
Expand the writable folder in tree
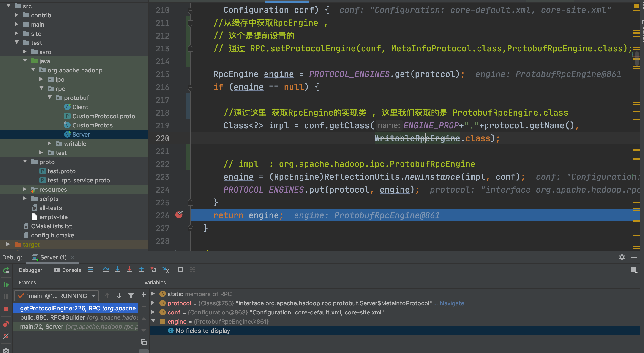[x=49, y=143]
